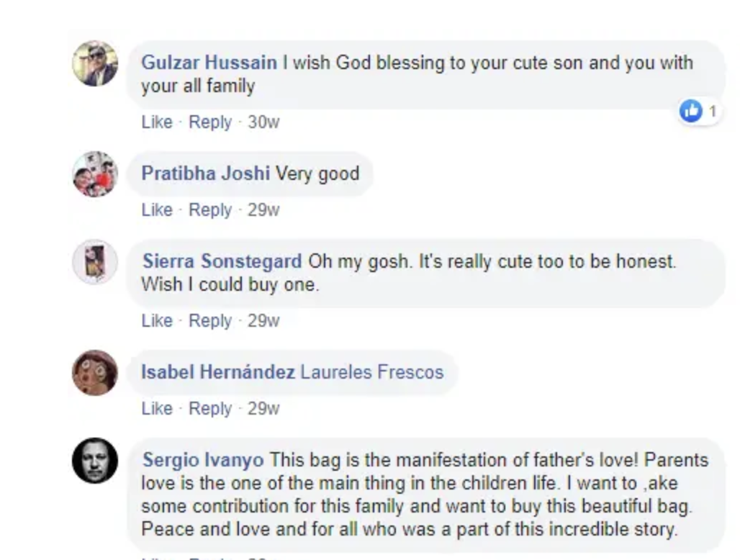Click the 30w timestamp on Gulzar's comment
This screenshot has height=560, width=740.
pos(263,122)
